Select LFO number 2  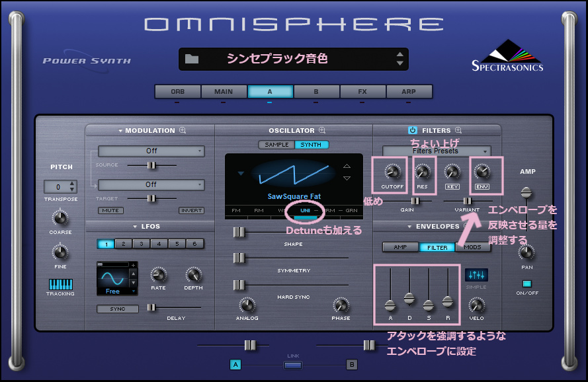124,244
